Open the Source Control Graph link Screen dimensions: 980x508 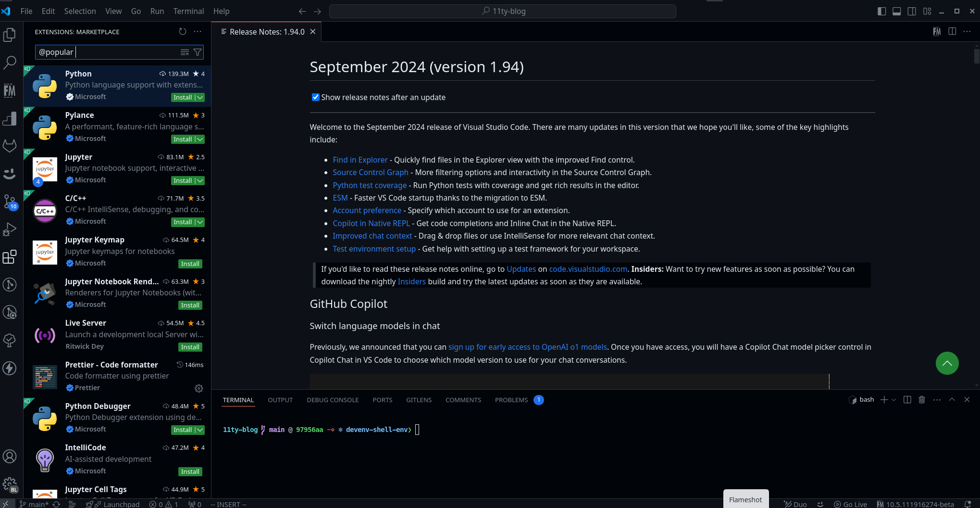371,172
